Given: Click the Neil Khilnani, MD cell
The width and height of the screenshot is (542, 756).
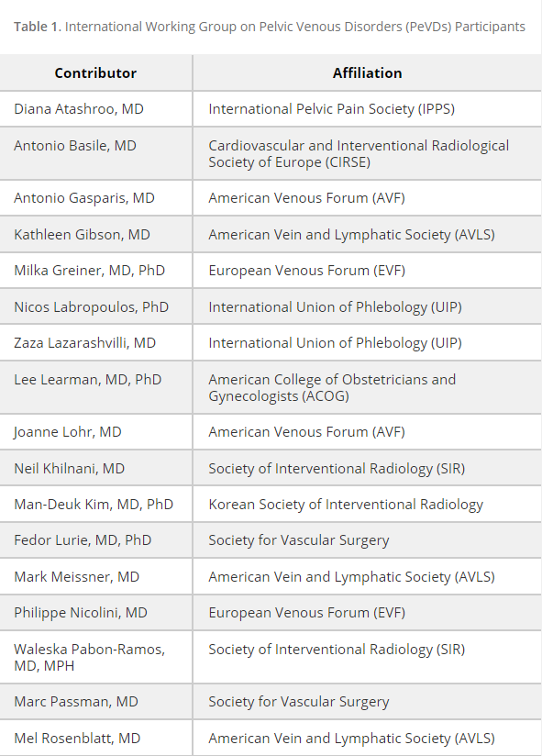Looking at the screenshot, I should pos(95,468).
